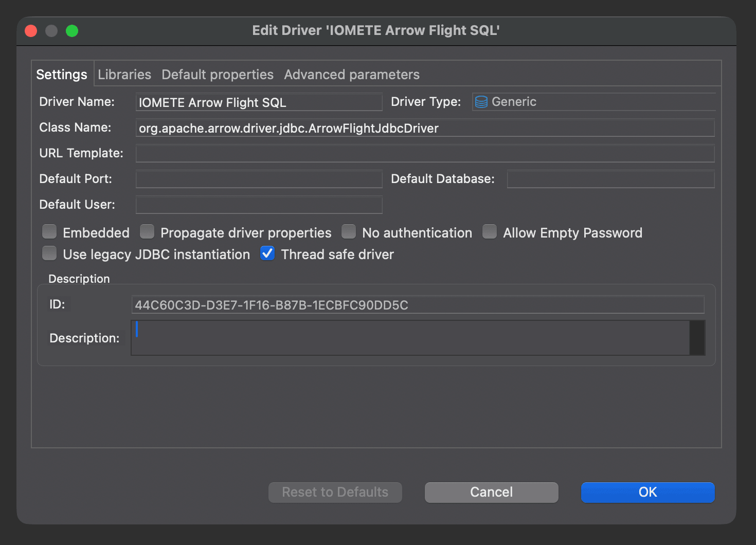Switch to the Settings tab

pyautogui.click(x=62, y=75)
